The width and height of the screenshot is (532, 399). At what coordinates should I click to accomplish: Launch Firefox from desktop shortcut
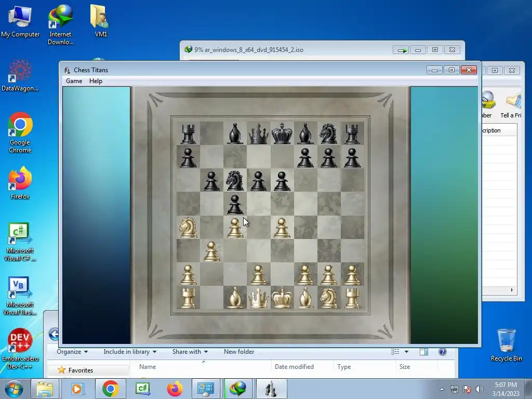pos(20,183)
